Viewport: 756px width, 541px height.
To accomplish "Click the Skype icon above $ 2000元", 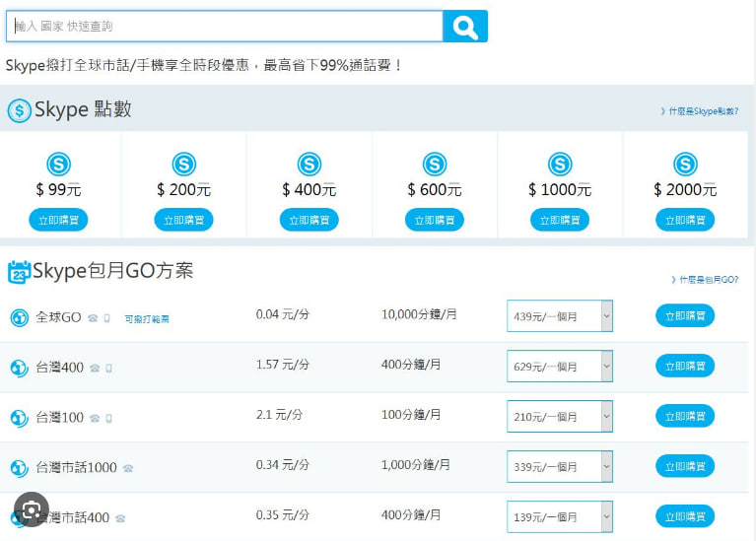I will (685, 164).
